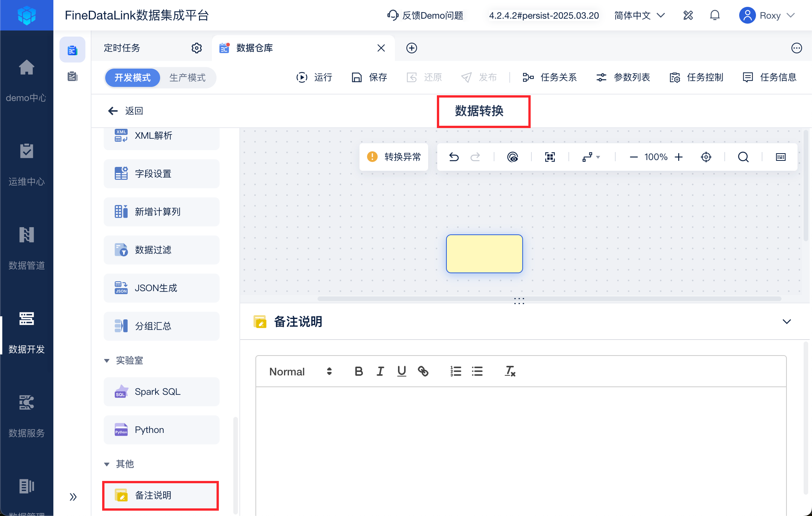The image size is (812, 516).
Task: Select 数据开发 sidebar entry
Action: click(26, 332)
